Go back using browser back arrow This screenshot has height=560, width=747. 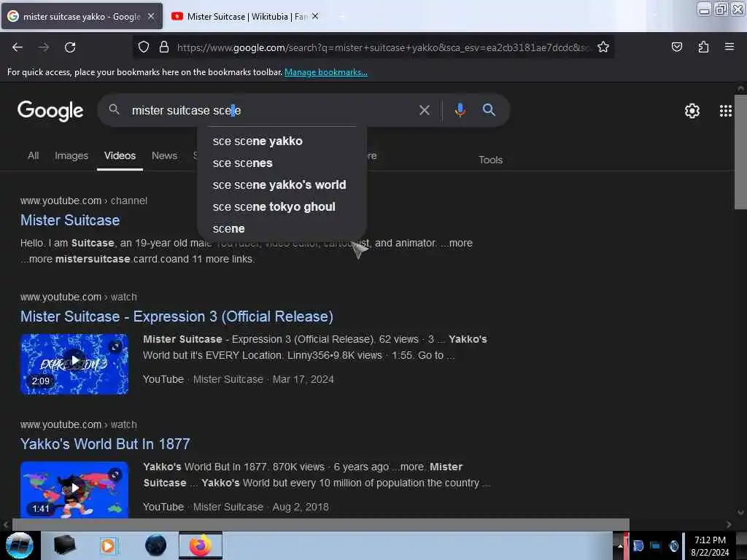tap(18, 47)
